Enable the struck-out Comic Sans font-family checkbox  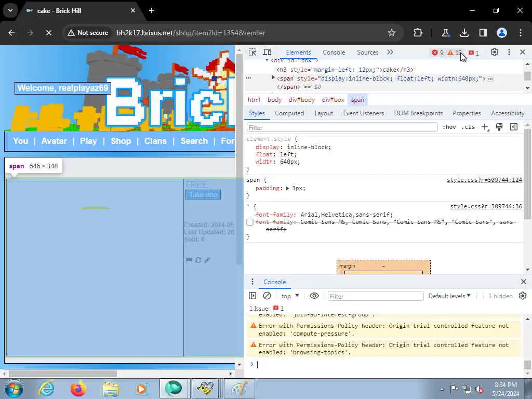coord(250,222)
